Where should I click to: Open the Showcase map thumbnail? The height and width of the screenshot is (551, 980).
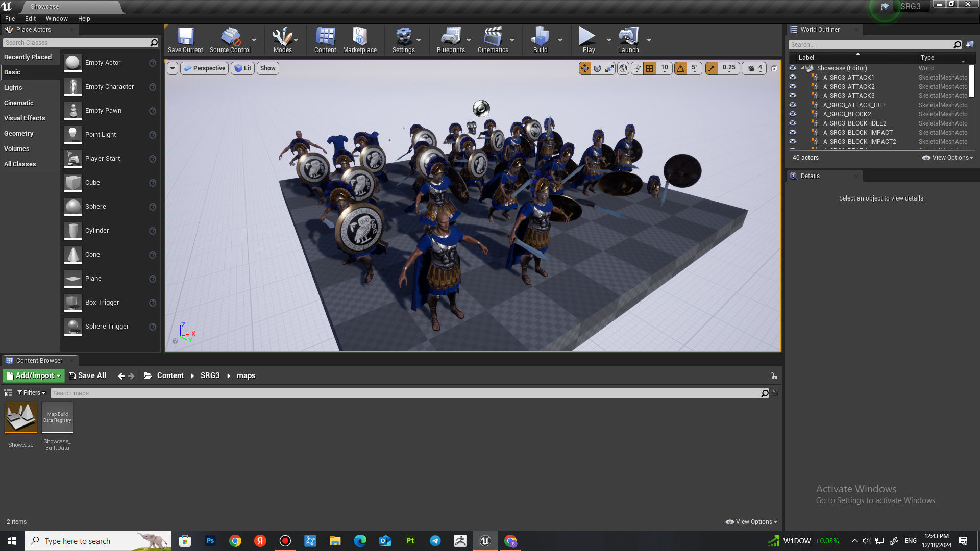coord(21,417)
